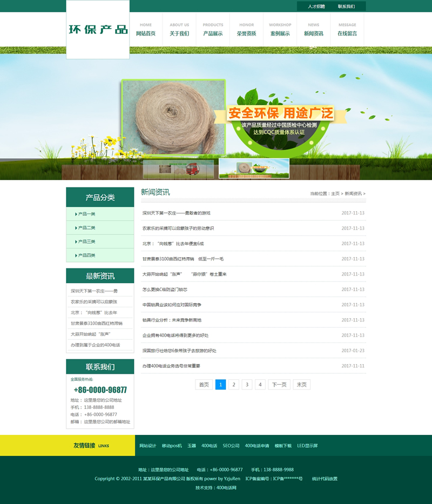The height and width of the screenshot is (504, 432).
Task: Expand the 产品三类 category
Action: tap(86, 241)
